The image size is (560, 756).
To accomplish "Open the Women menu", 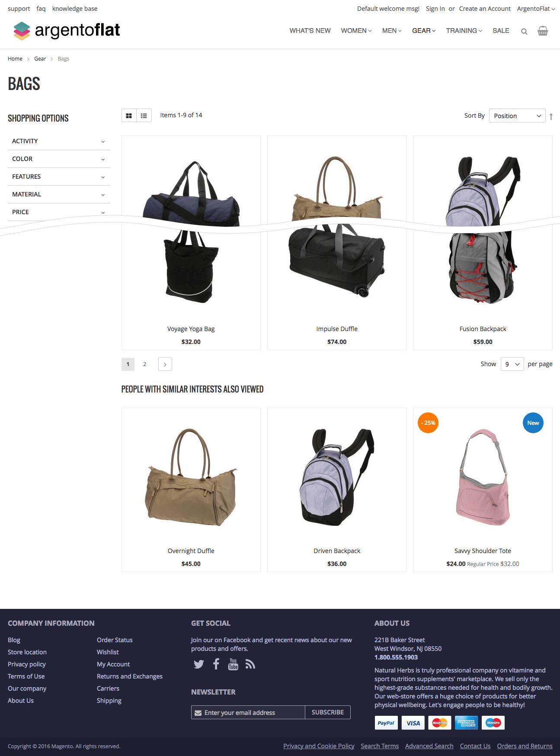I will click(x=356, y=31).
